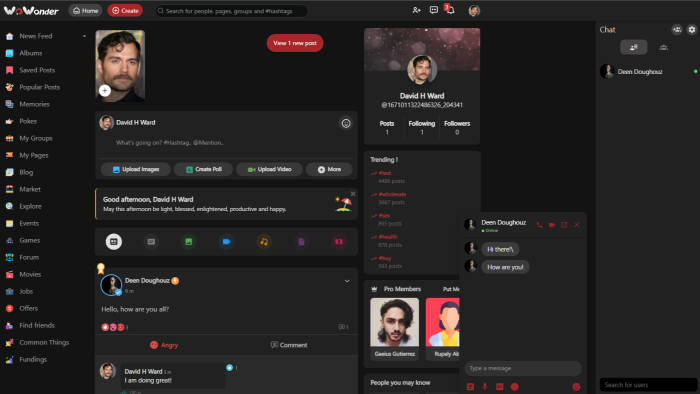Click the Forum sidebar icon
700x394 pixels.
(9, 257)
